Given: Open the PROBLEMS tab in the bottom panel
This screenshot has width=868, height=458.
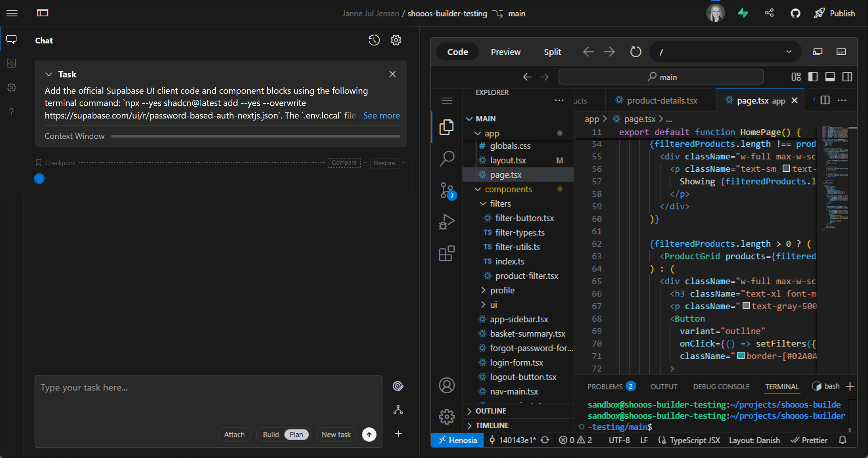Looking at the screenshot, I should (x=606, y=386).
